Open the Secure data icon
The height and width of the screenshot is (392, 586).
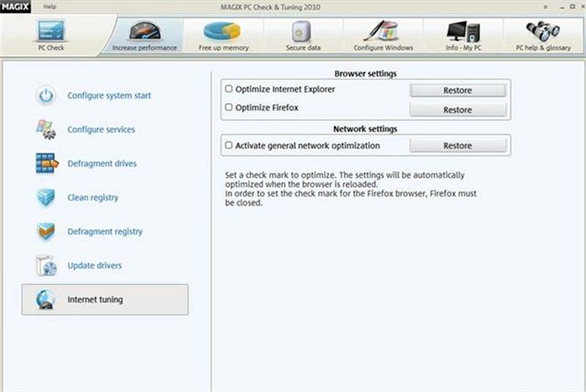click(x=301, y=30)
